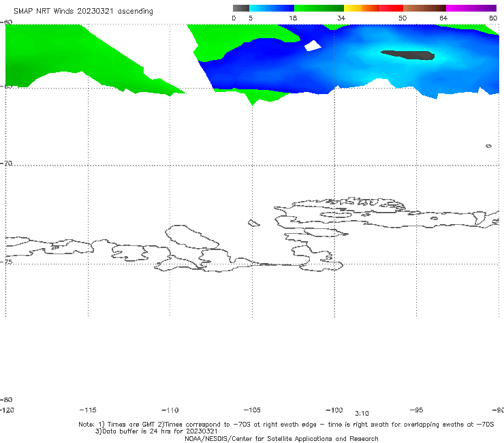Click the small white gap inside the blue swath
The width and height of the screenshot is (504, 443).
313,46
